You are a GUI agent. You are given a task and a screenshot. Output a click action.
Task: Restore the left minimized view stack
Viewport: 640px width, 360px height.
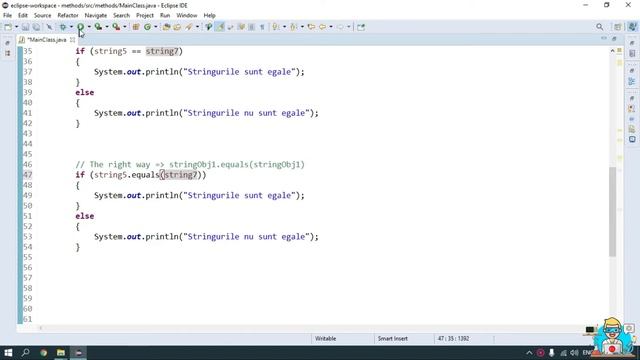(7, 43)
